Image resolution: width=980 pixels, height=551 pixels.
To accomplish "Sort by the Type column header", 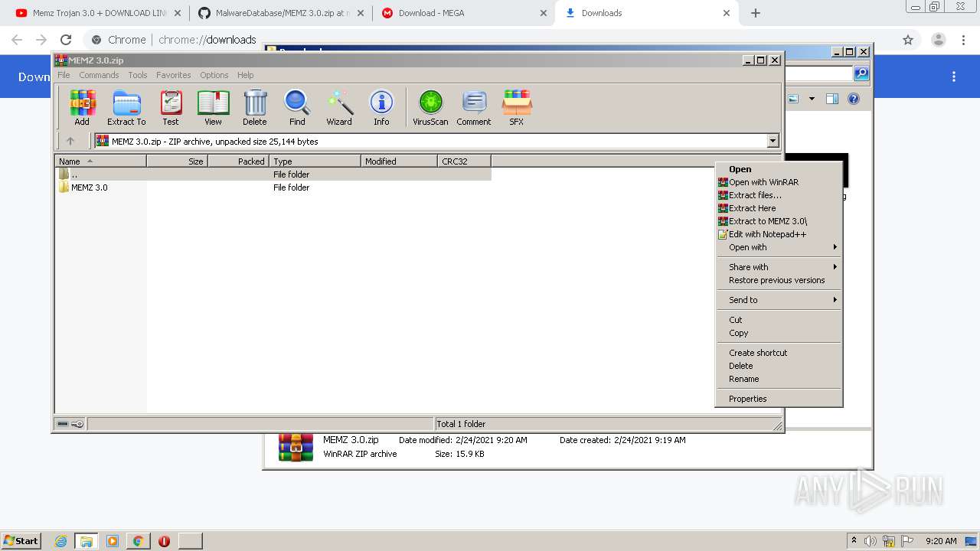I will 315,161.
